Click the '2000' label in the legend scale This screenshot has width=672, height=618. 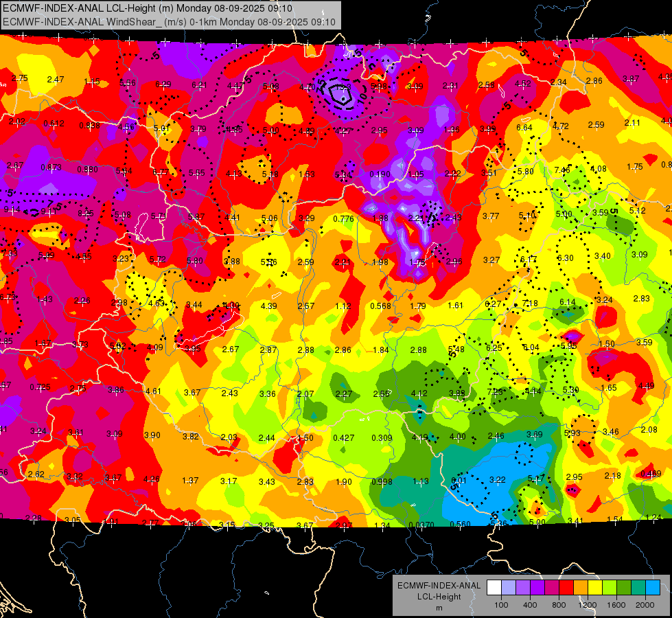click(x=645, y=605)
